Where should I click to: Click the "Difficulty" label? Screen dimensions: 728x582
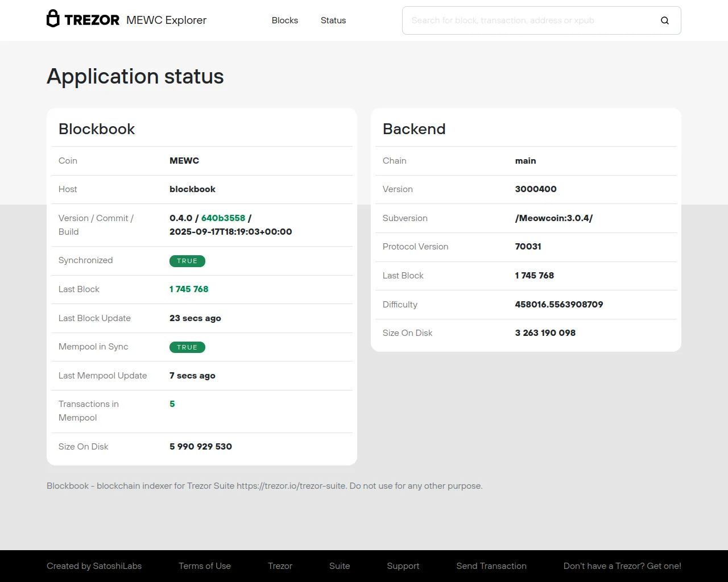pos(400,305)
